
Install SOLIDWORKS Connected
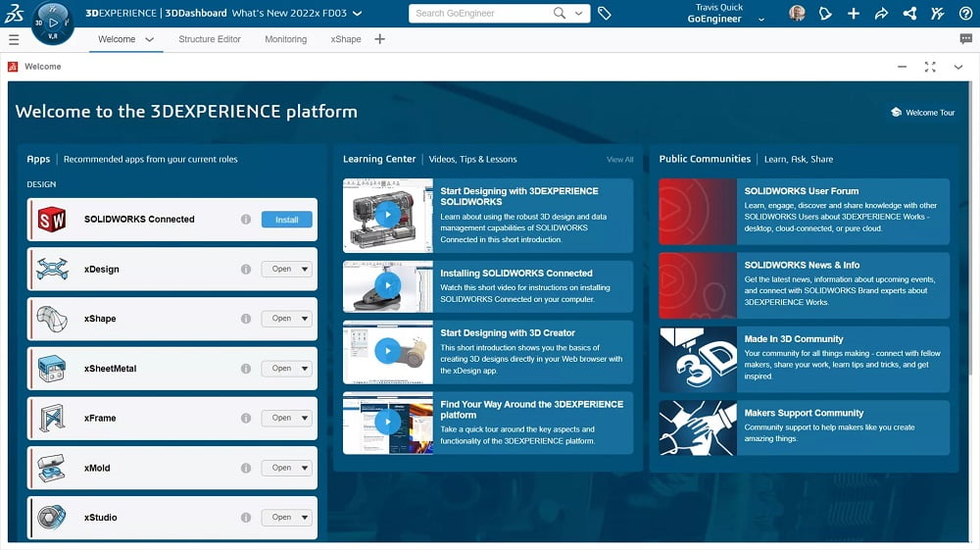[287, 220]
